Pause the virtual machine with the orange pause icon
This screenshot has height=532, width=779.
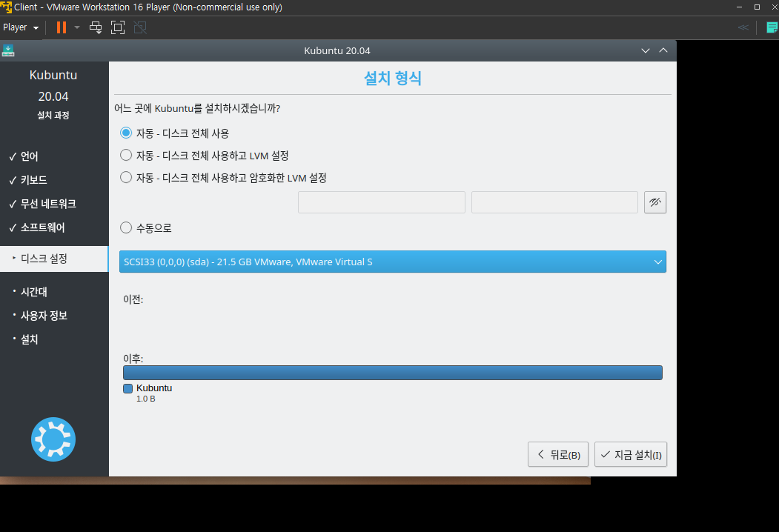(x=61, y=27)
